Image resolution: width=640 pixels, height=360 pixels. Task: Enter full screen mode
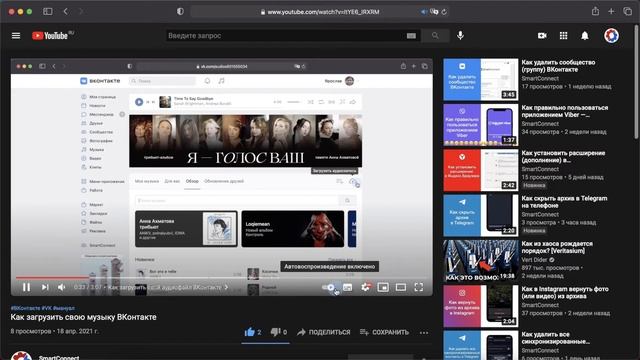coord(419,287)
